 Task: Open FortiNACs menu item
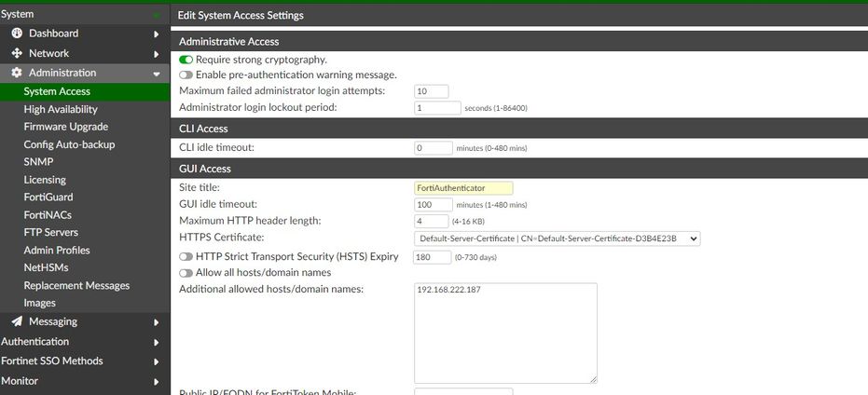tap(48, 214)
